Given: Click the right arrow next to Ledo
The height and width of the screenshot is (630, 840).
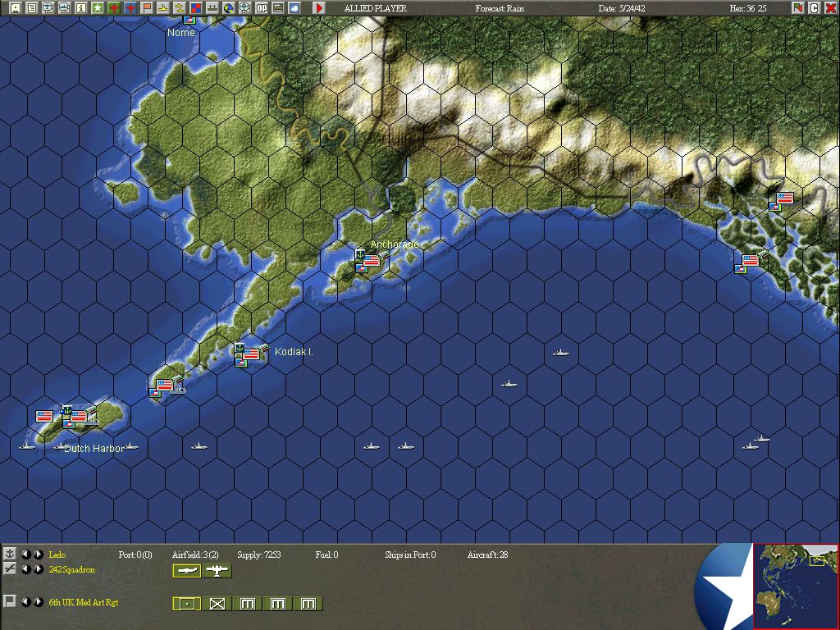Looking at the screenshot, I should pos(37,555).
